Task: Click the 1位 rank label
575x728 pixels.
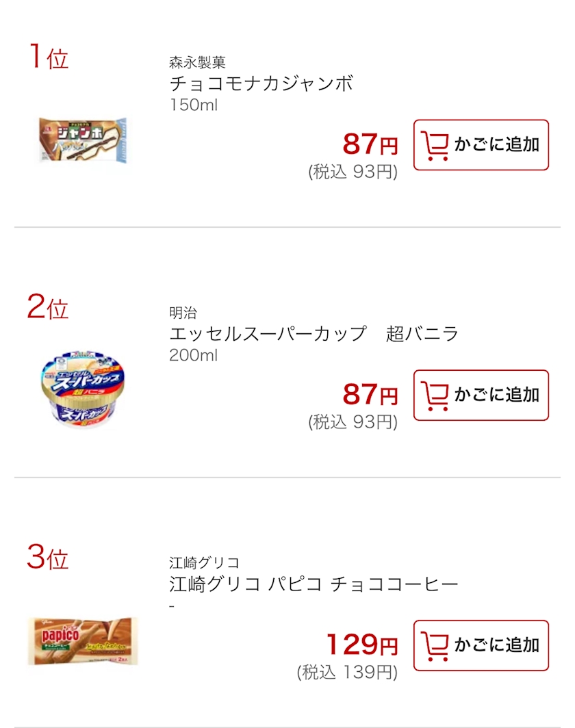Action: coord(48,57)
